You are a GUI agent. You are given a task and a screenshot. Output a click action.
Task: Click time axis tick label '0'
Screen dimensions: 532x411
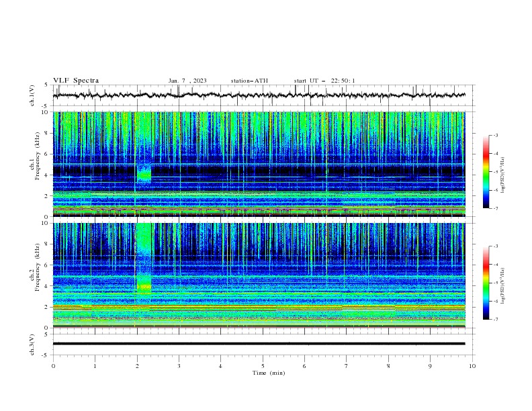(53, 366)
